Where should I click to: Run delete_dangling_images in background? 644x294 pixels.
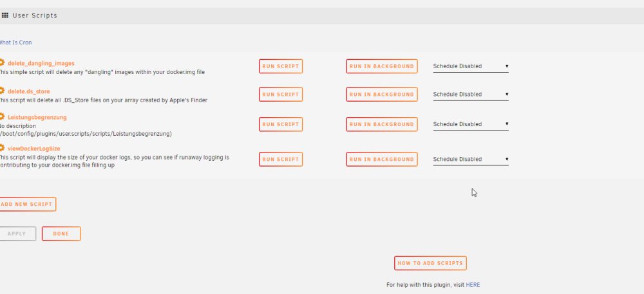[381, 66]
